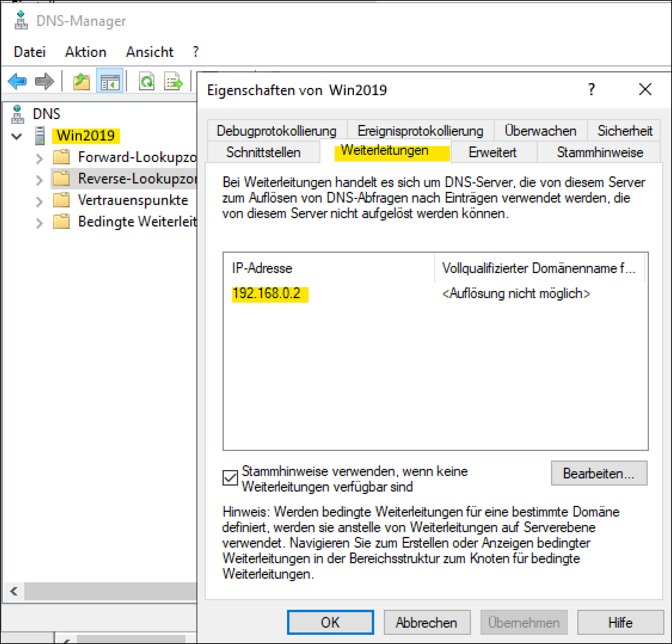The height and width of the screenshot is (644, 672).
Task: Click the Abbrechen button
Action: [426, 622]
